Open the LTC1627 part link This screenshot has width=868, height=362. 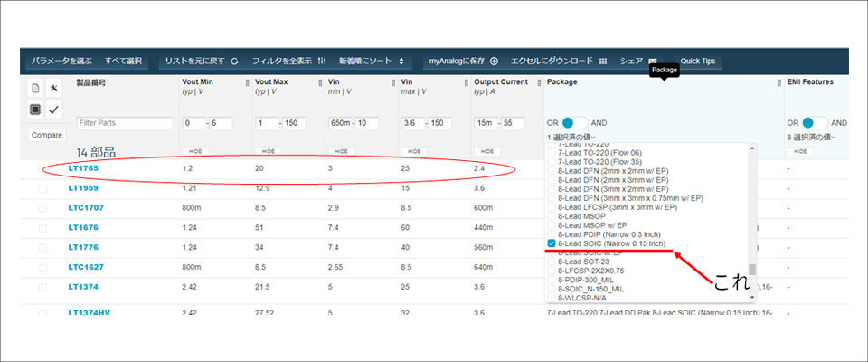pyautogui.click(x=87, y=267)
